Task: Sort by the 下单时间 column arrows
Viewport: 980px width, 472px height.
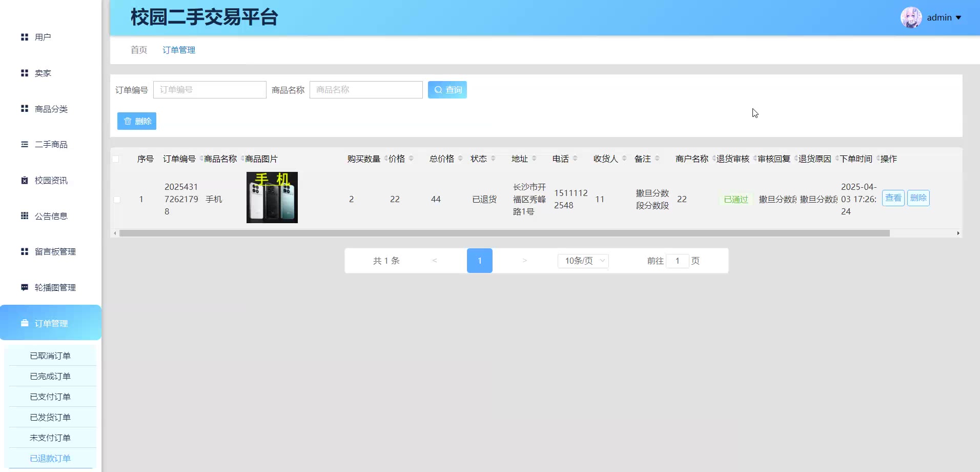Action: 878,159
